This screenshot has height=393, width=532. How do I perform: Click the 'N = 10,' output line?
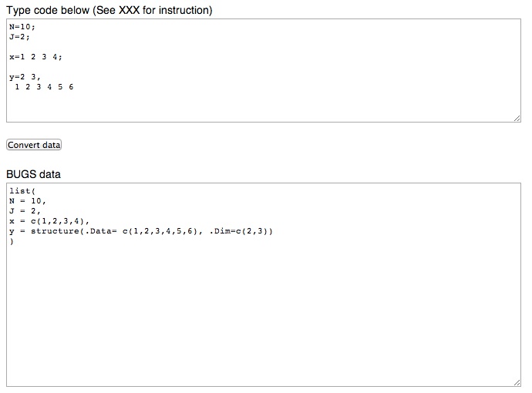pos(28,200)
